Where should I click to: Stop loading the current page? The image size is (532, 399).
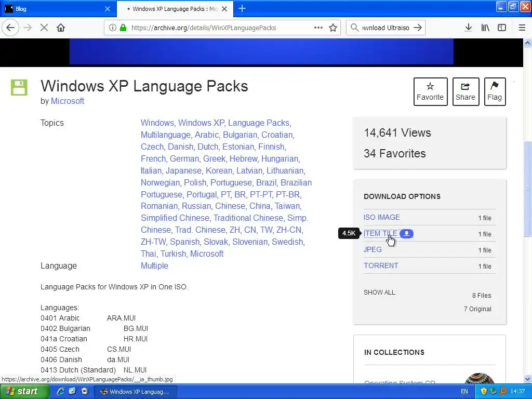44,28
